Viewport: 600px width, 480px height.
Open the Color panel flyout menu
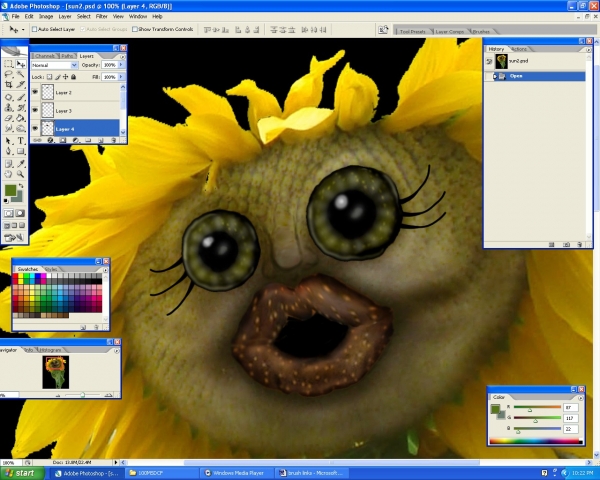[x=580, y=398]
